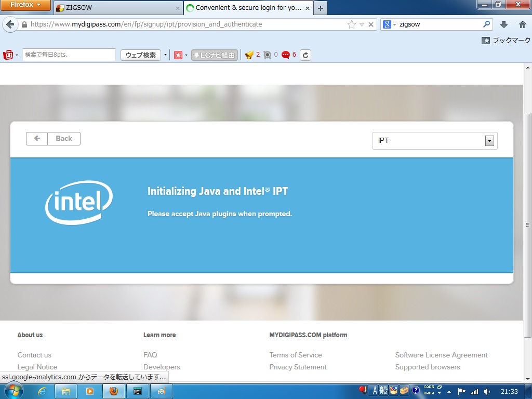Click the red speech bubble messages icon
Image resolution: width=532 pixels, height=399 pixels.
pyautogui.click(x=286, y=55)
